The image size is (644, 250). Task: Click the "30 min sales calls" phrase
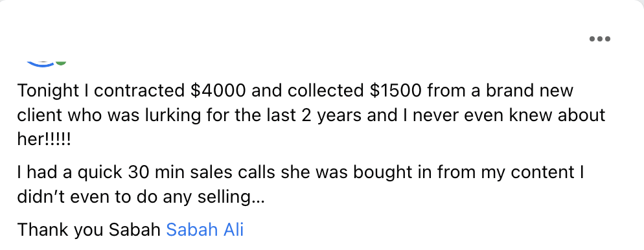tap(201, 172)
